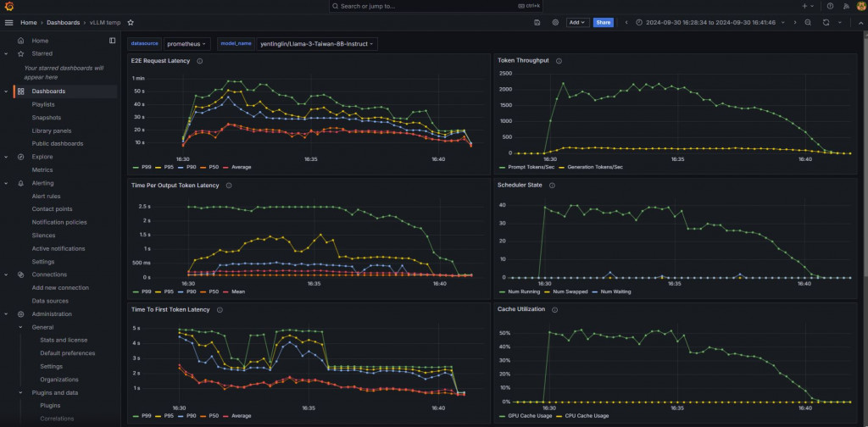Click the Search or jump to field
The image size is (868, 427).
coord(434,7)
